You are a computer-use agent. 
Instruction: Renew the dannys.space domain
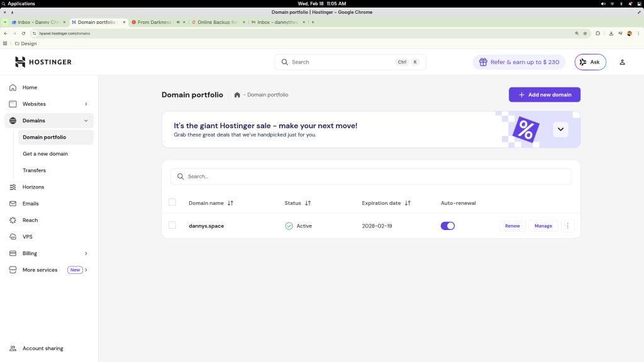click(512, 226)
